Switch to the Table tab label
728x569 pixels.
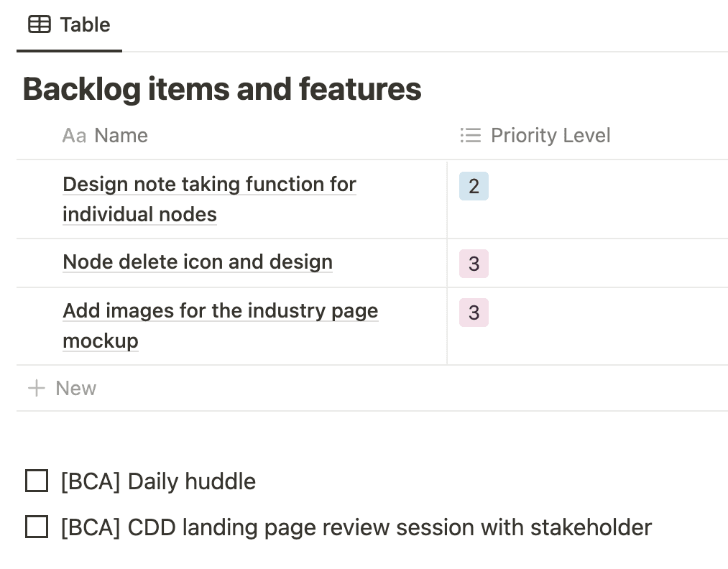(85, 25)
